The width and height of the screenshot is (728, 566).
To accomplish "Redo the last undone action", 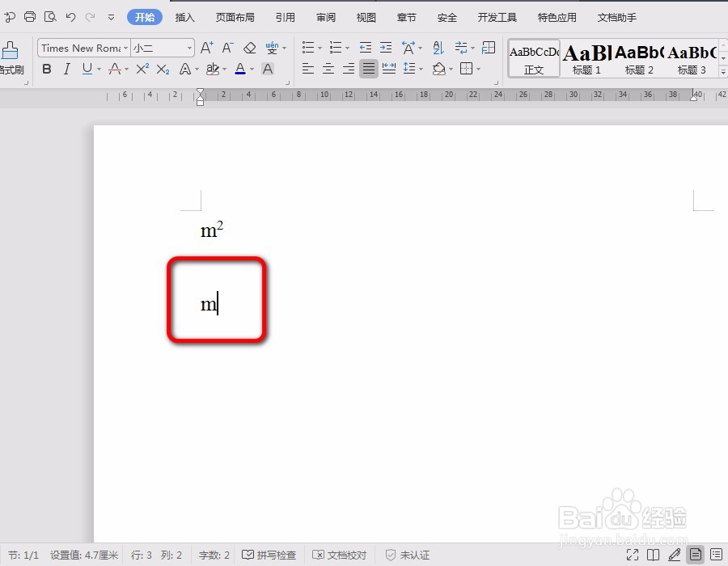I will click(x=90, y=17).
